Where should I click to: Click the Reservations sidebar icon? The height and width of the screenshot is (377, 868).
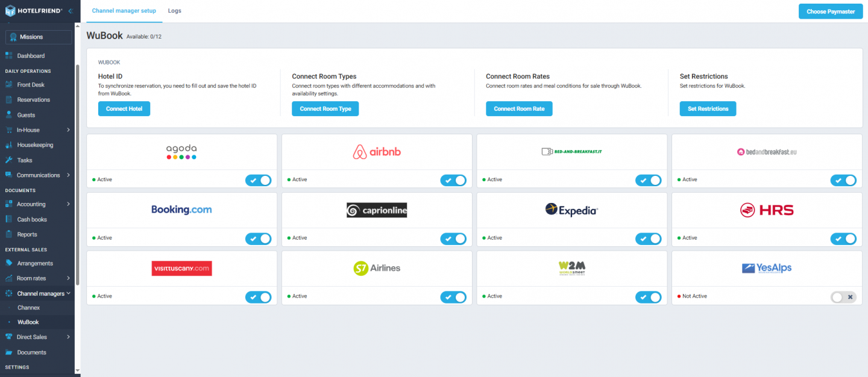pyautogui.click(x=9, y=99)
